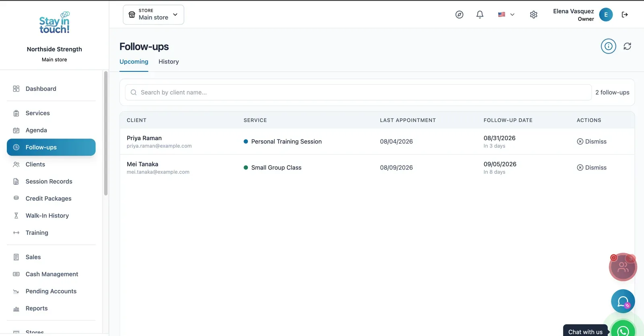Click the search by client name field
Viewport: 644px width, 336px height.
tap(358, 92)
